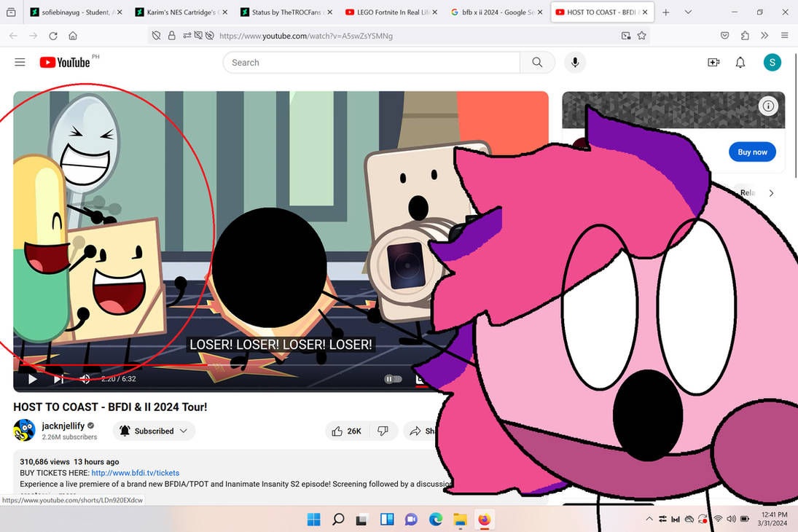Open the YouTube hamburger menu

[20, 62]
